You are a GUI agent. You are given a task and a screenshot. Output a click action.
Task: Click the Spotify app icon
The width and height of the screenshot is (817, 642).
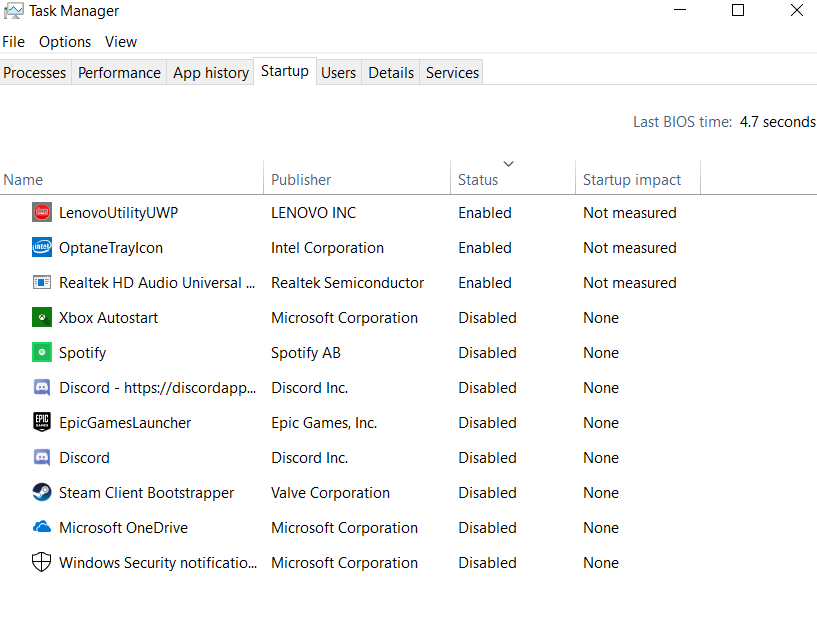(42, 352)
